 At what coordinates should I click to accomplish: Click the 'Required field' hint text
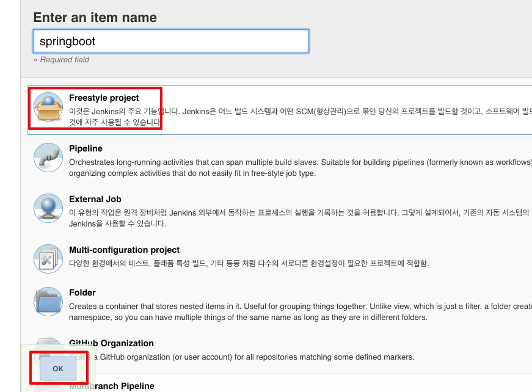(x=62, y=60)
